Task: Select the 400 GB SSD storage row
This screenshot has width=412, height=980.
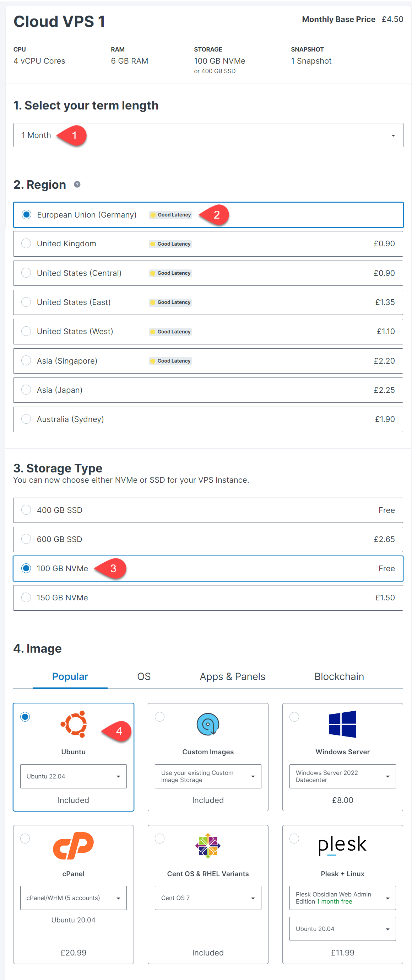Action: click(208, 510)
